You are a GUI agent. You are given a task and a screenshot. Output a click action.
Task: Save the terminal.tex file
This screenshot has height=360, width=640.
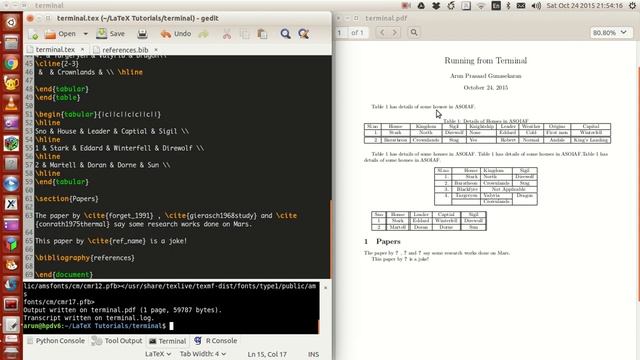tap(111, 34)
